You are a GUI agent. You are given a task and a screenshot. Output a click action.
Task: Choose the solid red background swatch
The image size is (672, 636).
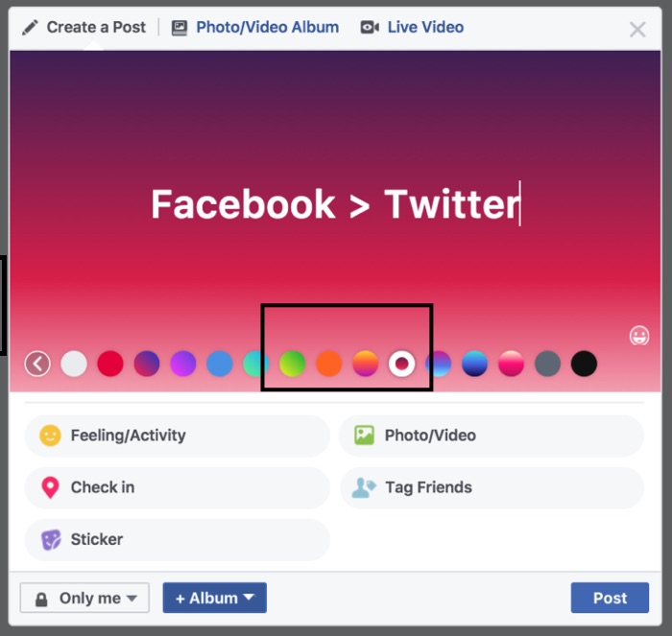pyautogui.click(x=110, y=364)
